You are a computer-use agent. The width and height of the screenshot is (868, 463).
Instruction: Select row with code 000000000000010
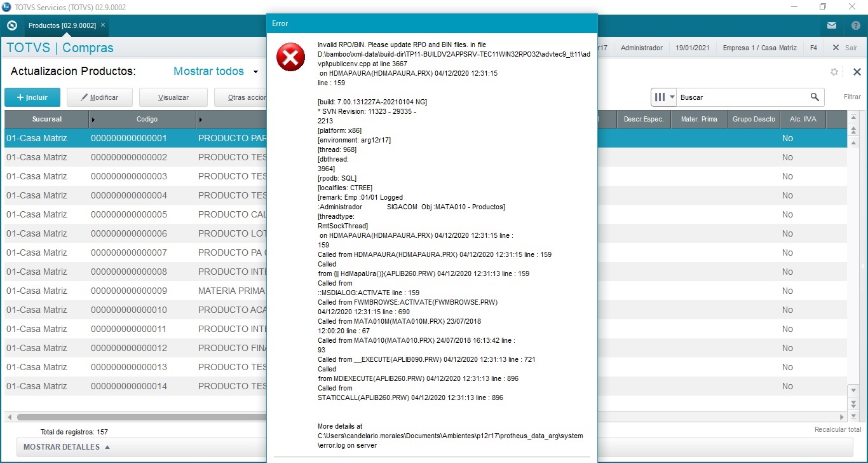pyautogui.click(x=426, y=310)
